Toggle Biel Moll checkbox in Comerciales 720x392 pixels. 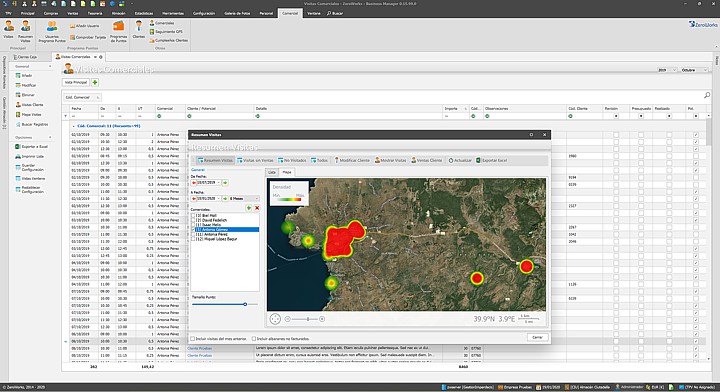tap(193, 215)
